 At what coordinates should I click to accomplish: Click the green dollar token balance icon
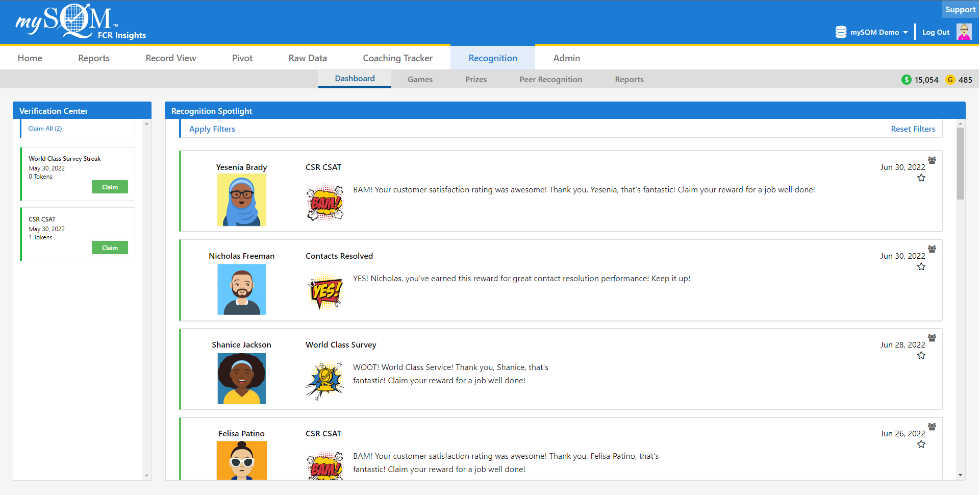[907, 80]
